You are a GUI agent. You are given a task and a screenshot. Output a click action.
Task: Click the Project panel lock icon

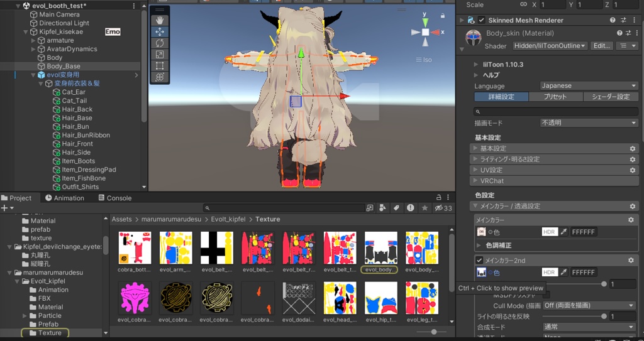click(x=438, y=197)
